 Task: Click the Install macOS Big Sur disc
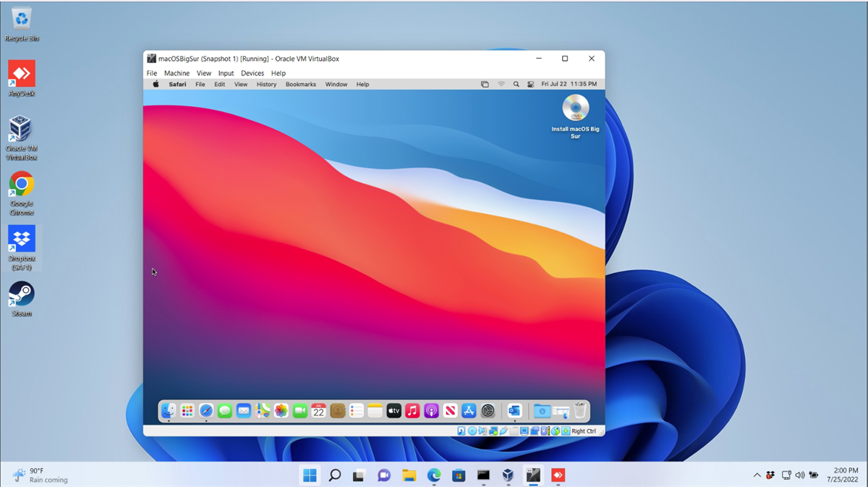click(x=576, y=109)
